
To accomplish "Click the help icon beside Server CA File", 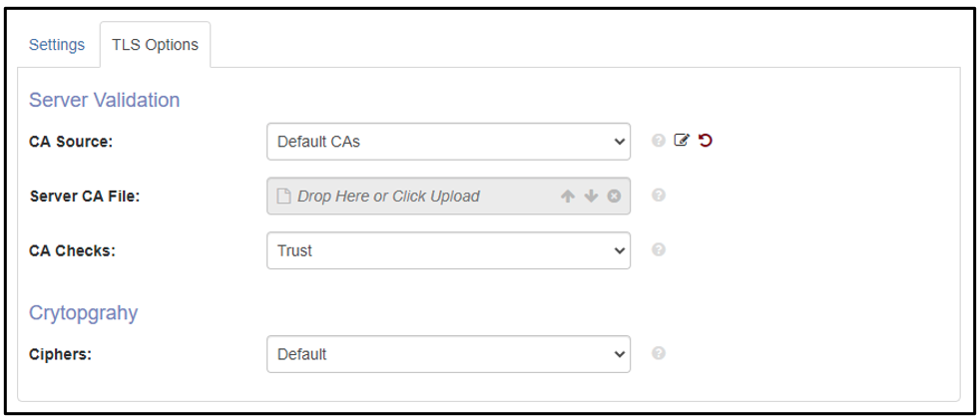I will pyautogui.click(x=658, y=195).
